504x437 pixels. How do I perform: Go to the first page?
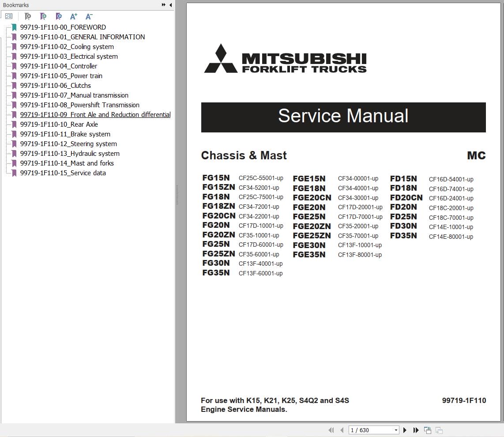coord(331,430)
